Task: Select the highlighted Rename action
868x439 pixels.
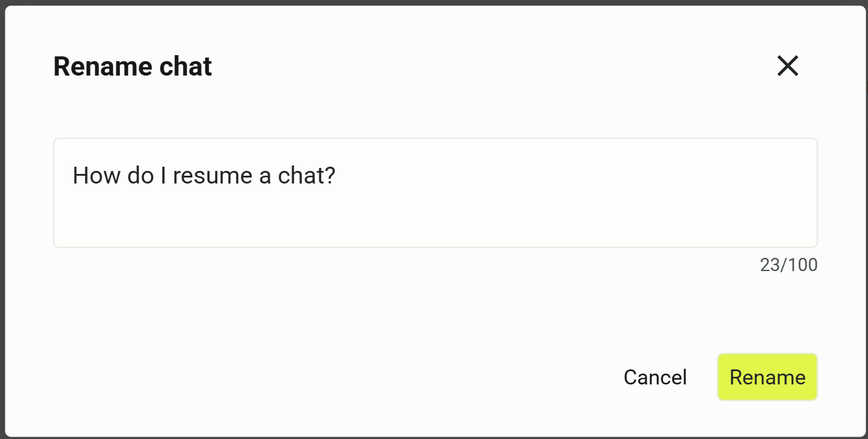Action: [x=767, y=377]
